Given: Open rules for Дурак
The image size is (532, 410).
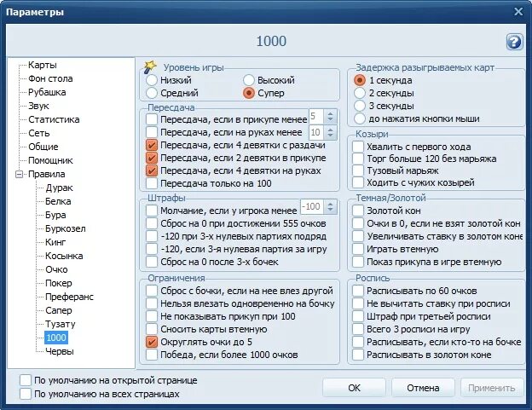Looking at the screenshot, I should [60, 188].
